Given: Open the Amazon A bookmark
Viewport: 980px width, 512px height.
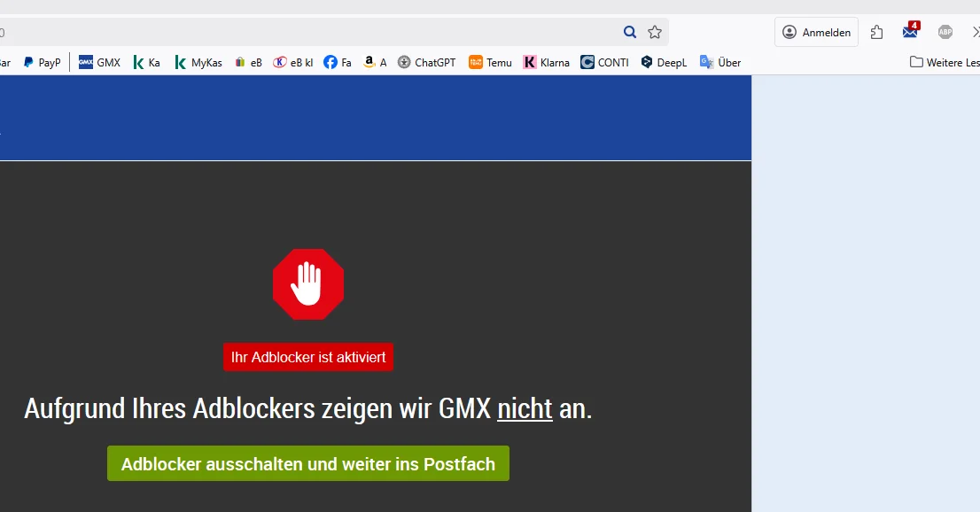Looking at the screenshot, I should pos(375,63).
